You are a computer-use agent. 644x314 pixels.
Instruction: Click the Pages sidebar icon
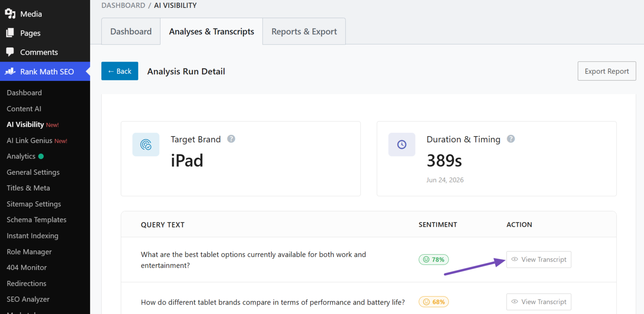(x=10, y=33)
